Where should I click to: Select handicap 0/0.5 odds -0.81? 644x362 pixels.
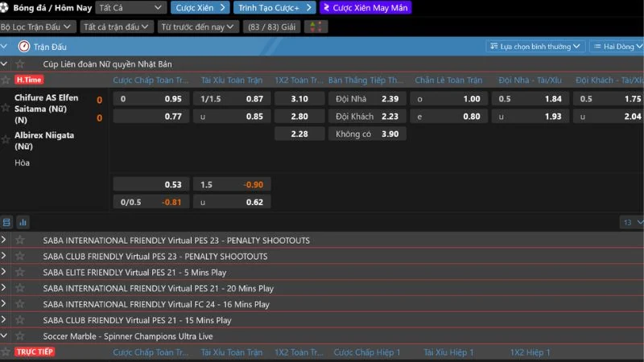point(151,203)
